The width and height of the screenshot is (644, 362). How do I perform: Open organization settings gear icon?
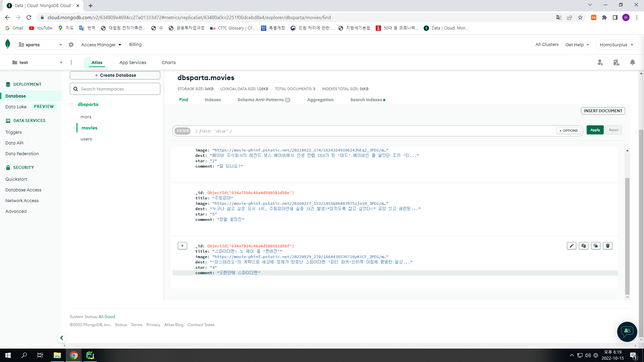(71, 45)
